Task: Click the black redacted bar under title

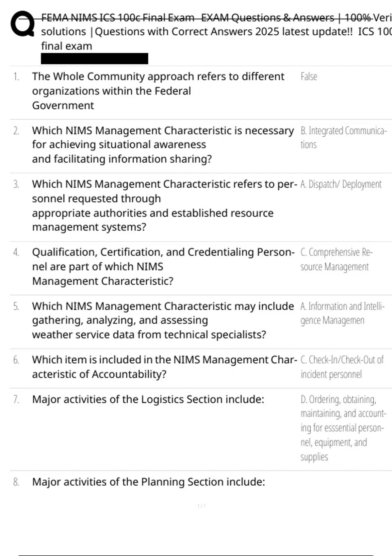Action: point(94,59)
